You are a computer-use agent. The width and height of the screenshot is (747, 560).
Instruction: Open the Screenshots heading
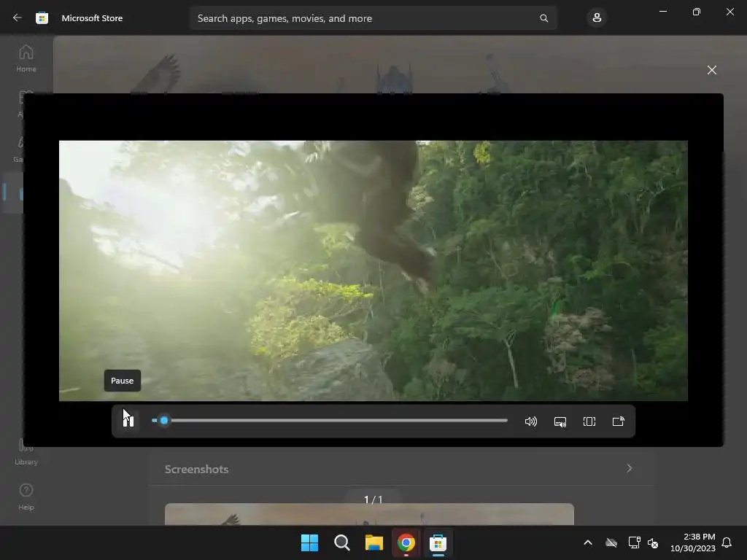click(197, 469)
